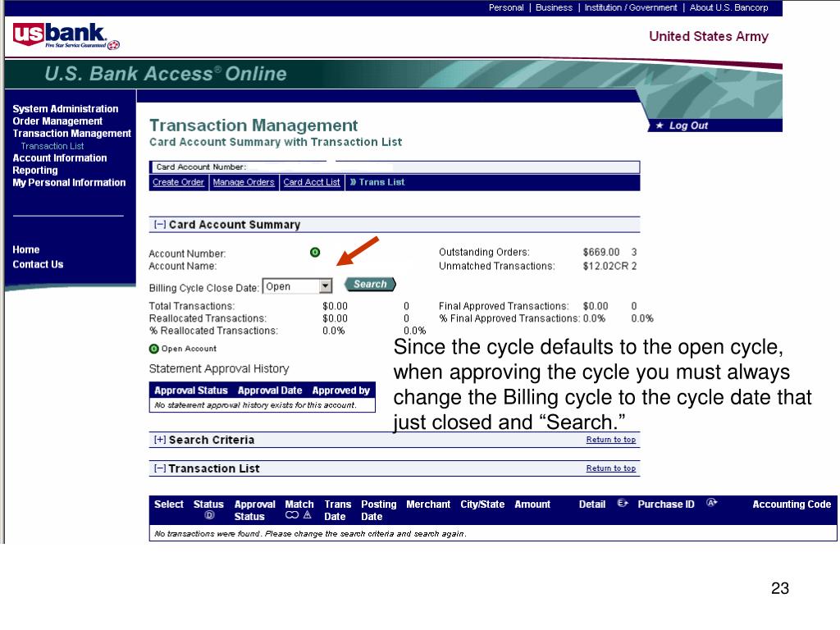Open Account Information menu
This screenshot has height=630, width=840.
tap(59, 158)
